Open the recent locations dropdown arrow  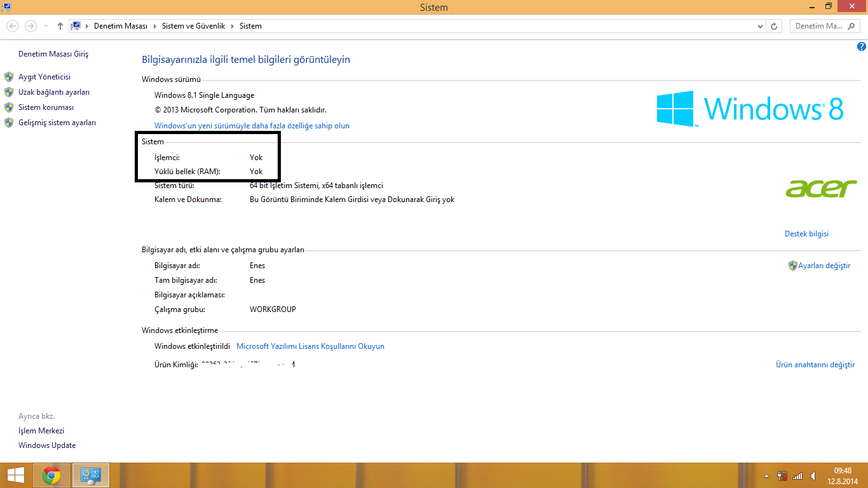click(x=46, y=26)
